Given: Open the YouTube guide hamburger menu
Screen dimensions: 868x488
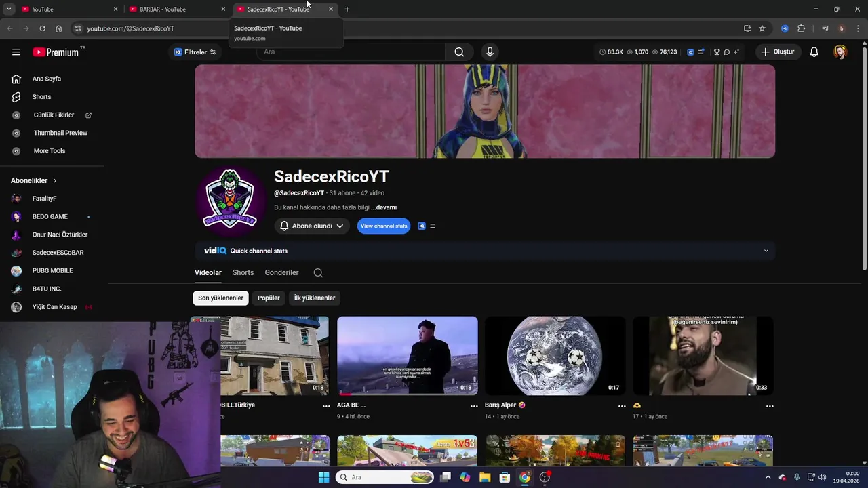Looking at the screenshot, I should (16, 52).
